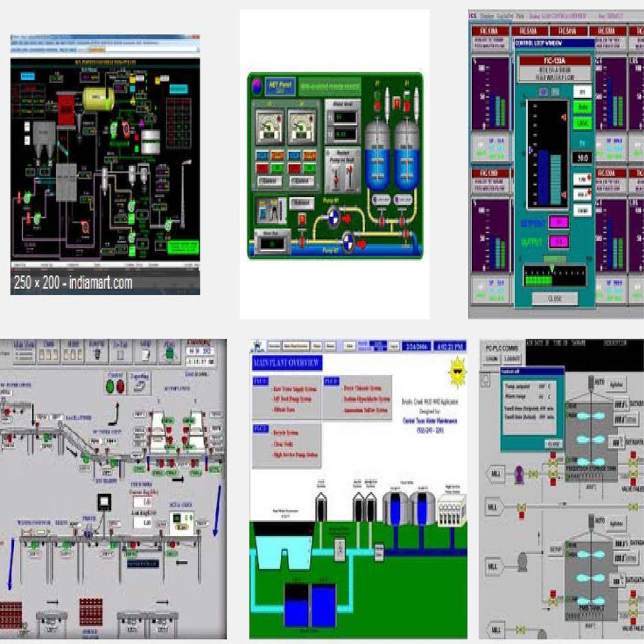Click the red FIC-130A header in loop window
The image size is (644, 644).
point(554,61)
